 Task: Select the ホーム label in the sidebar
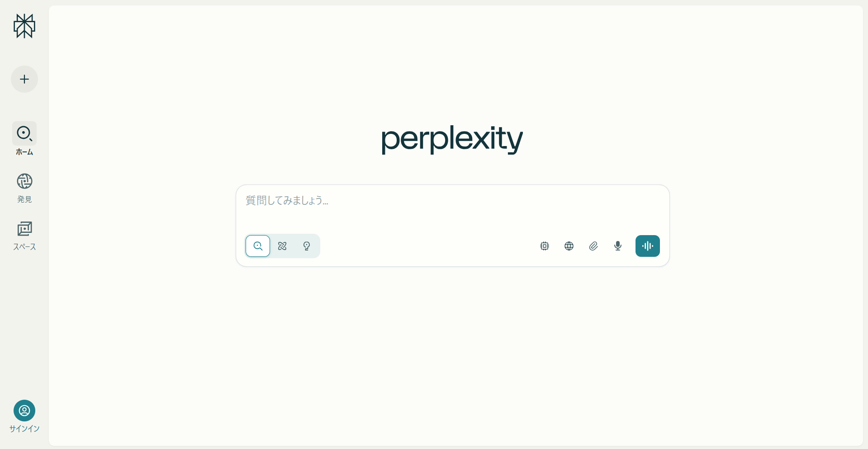click(x=24, y=152)
